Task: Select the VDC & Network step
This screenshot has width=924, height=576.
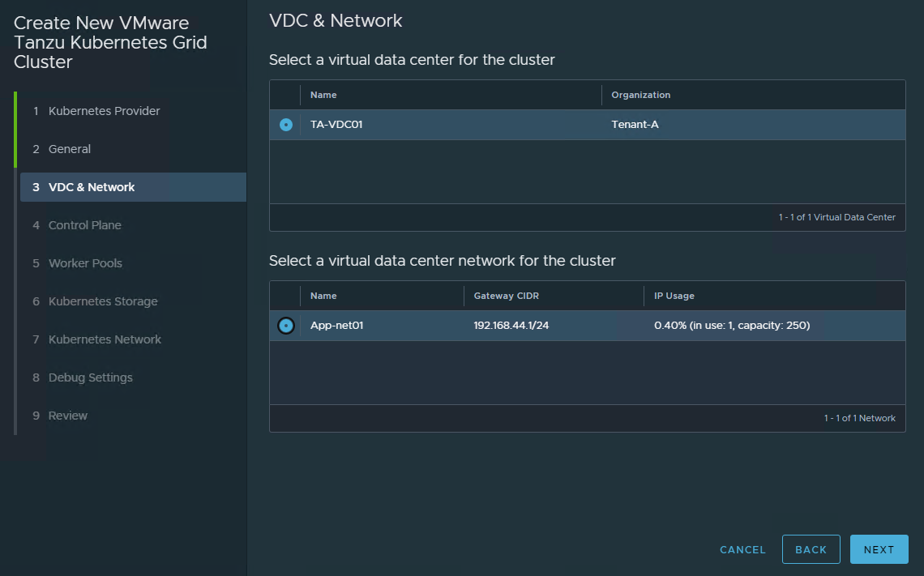Action: coord(92,187)
